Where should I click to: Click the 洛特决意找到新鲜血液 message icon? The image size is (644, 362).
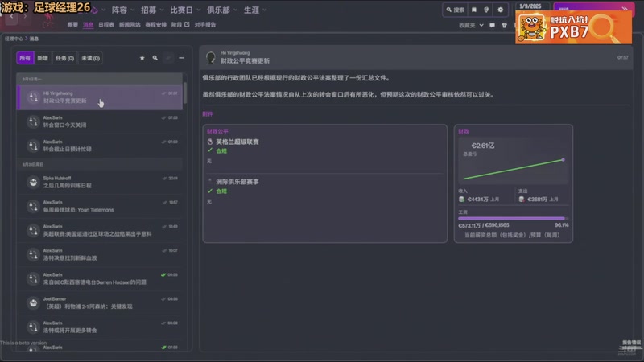[x=33, y=254]
